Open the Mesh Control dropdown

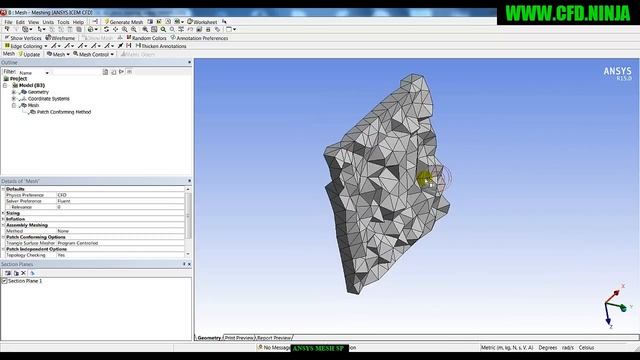tap(93, 54)
